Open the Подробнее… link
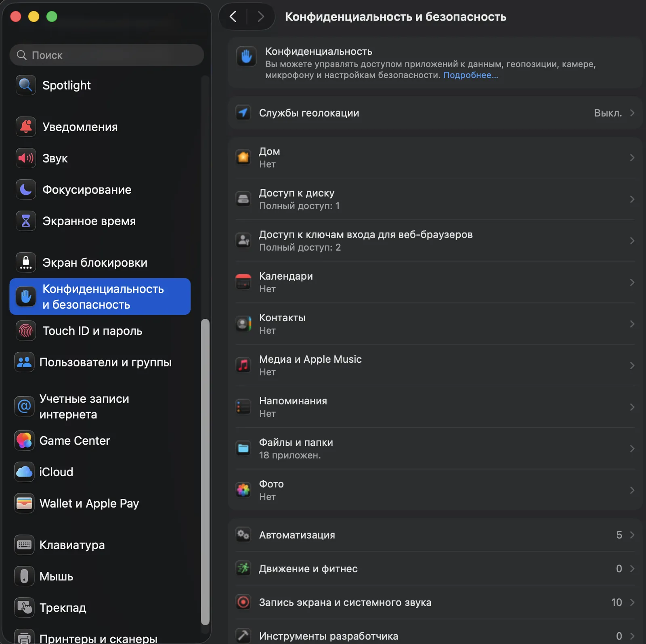This screenshot has width=646, height=644. click(x=470, y=75)
